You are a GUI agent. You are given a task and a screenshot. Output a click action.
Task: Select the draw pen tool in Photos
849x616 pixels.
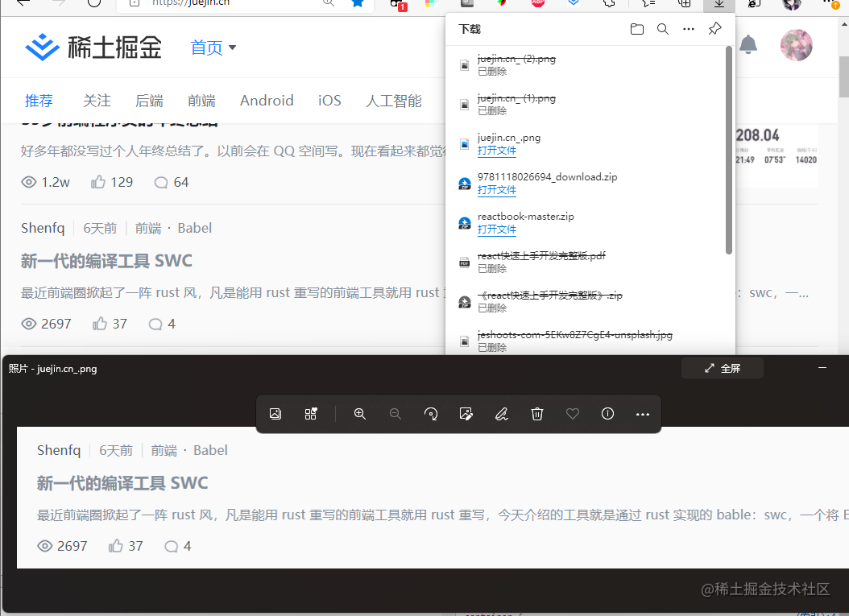click(x=501, y=414)
